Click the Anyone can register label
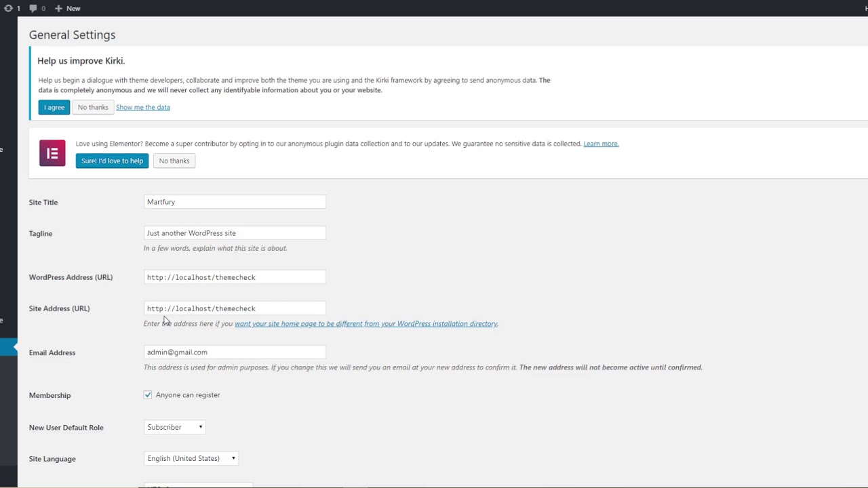 point(188,395)
